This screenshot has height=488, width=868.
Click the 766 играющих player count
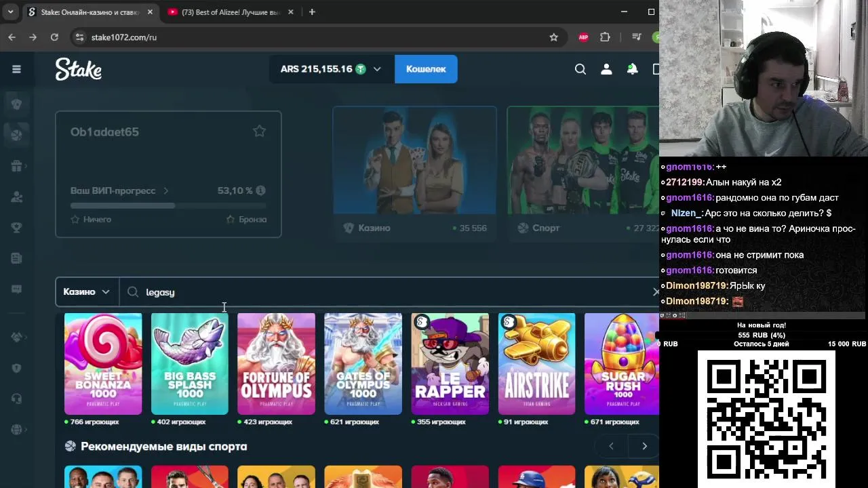94,422
